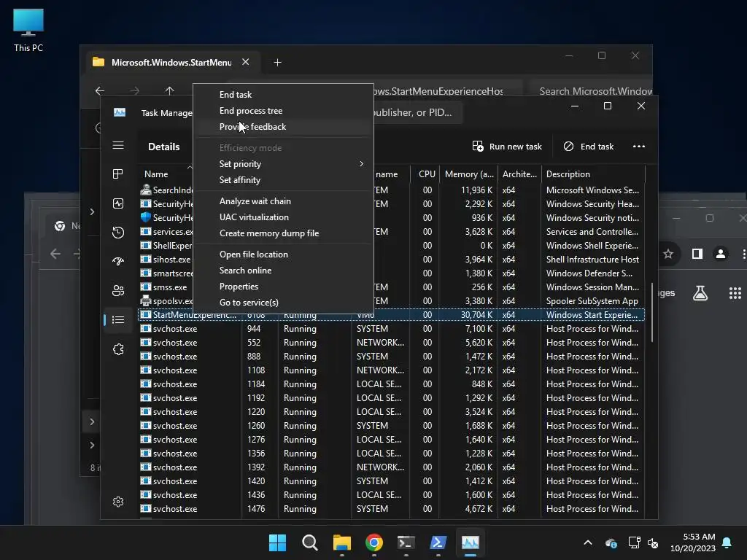Choose Create memory dump file

[284, 233]
